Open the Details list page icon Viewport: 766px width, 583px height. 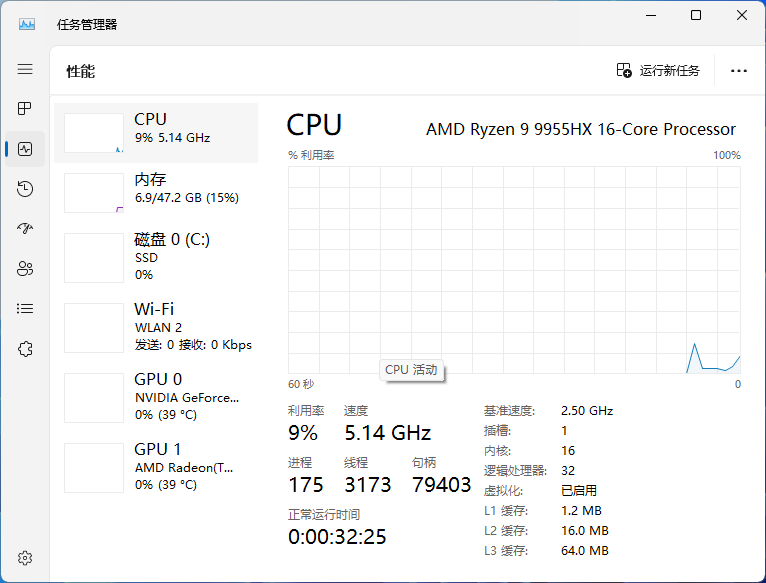click(x=25, y=308)
